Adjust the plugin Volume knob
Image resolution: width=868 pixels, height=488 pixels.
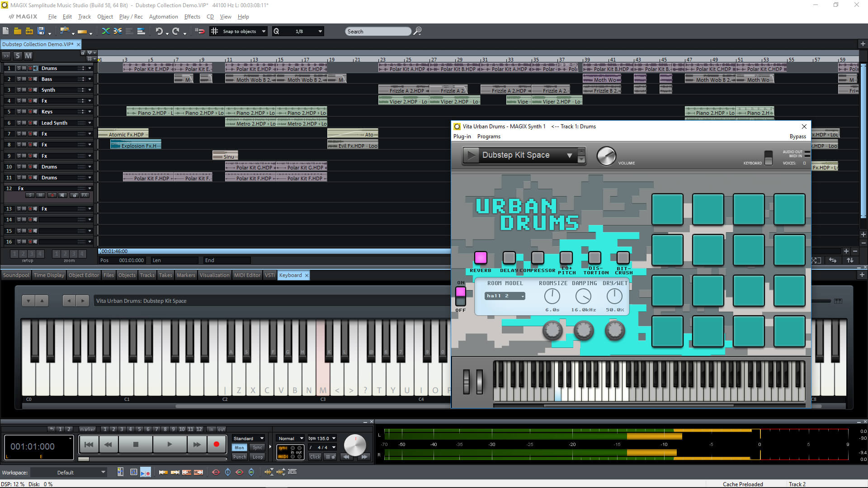[x=606, y=156]
